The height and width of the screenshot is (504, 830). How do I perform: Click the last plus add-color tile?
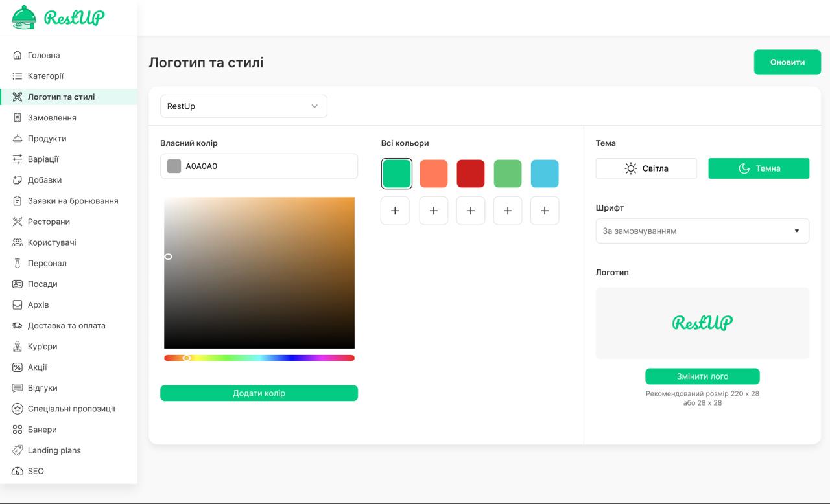point(545,211)
